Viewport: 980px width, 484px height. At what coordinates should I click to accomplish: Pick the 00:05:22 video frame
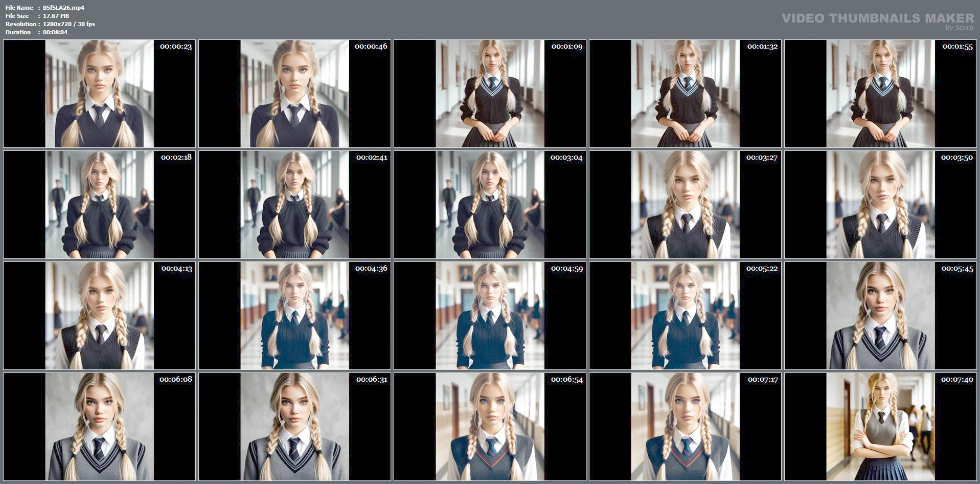(686, 316)
